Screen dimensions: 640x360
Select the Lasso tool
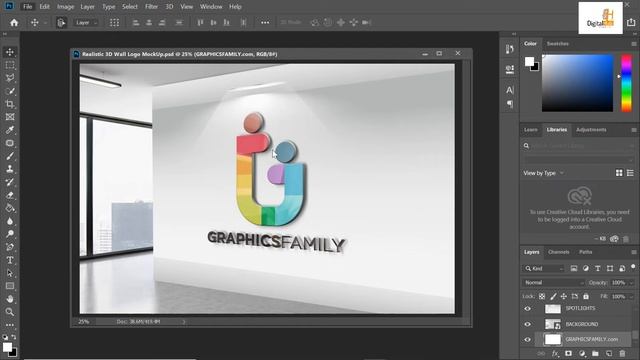point(10,78)
